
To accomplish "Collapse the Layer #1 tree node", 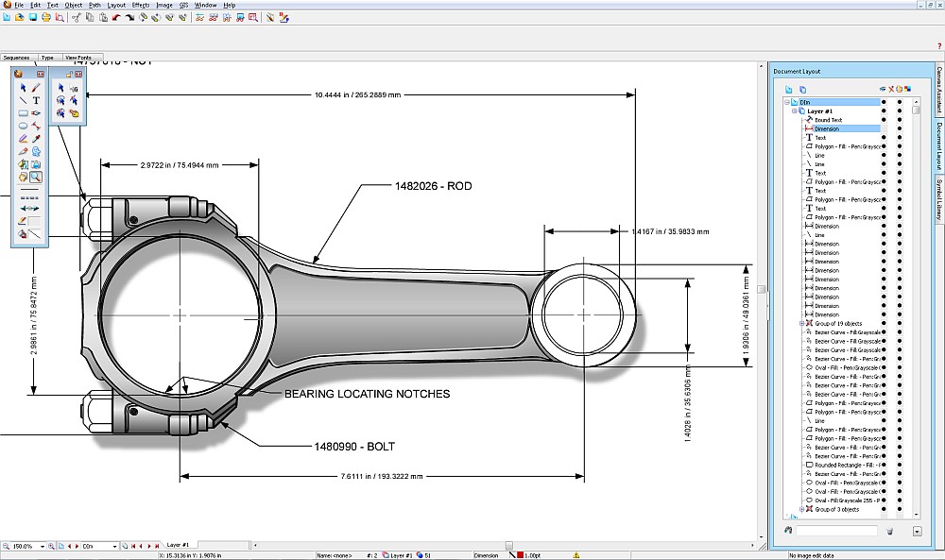I will pos(794,110).
